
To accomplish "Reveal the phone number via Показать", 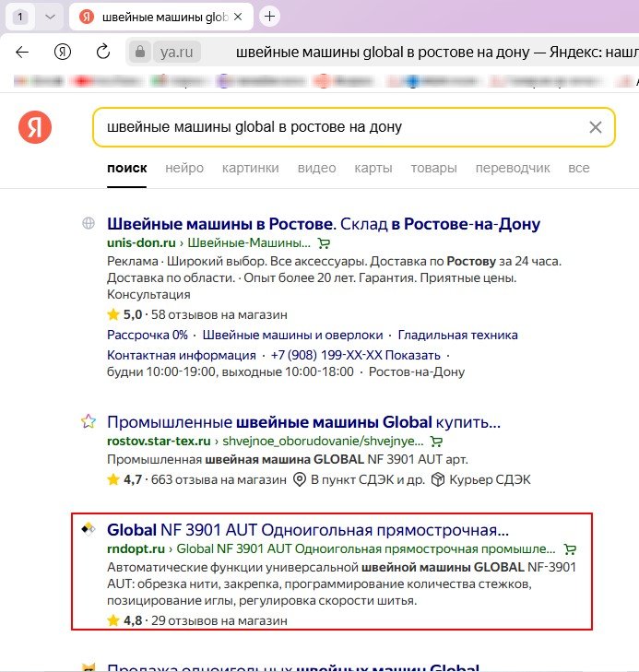I will click(x=415, y=355).
